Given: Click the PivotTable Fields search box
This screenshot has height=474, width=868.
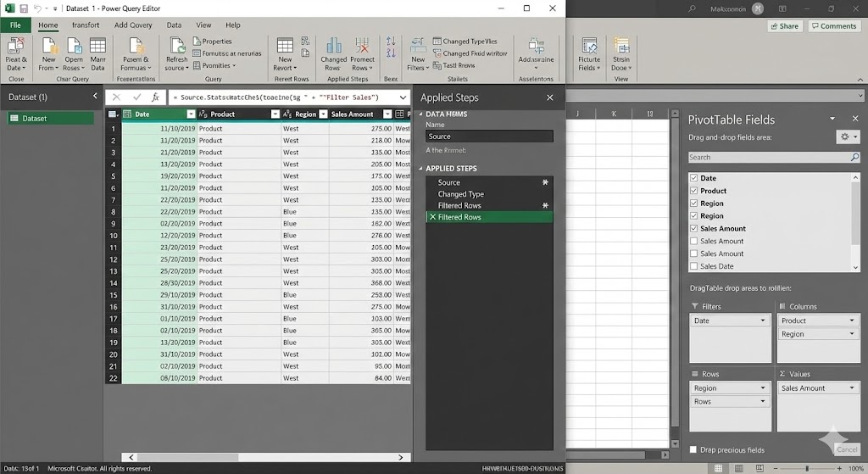Looking at the screenshot, I should coord(768,158).
